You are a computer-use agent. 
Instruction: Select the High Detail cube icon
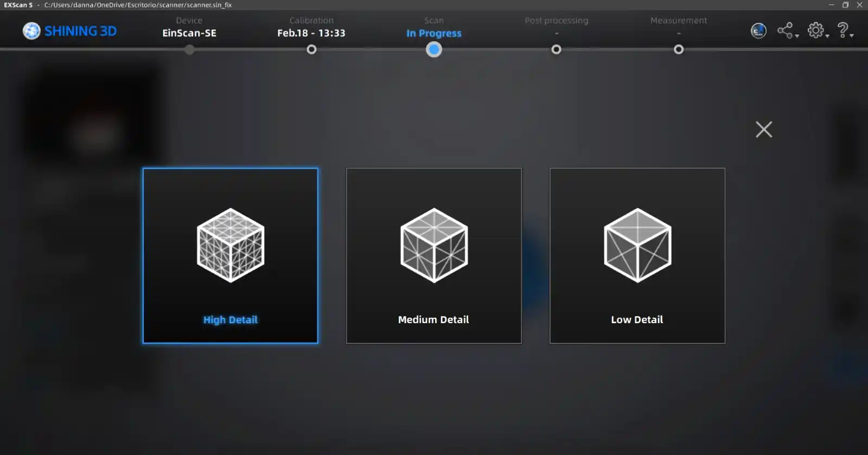click(231, 245)
